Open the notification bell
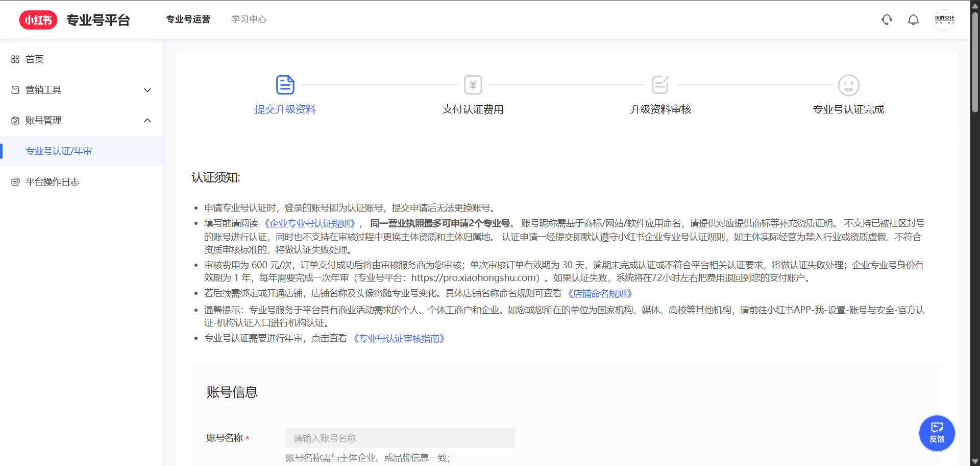 pyautogui.click(x=913, y=20)
